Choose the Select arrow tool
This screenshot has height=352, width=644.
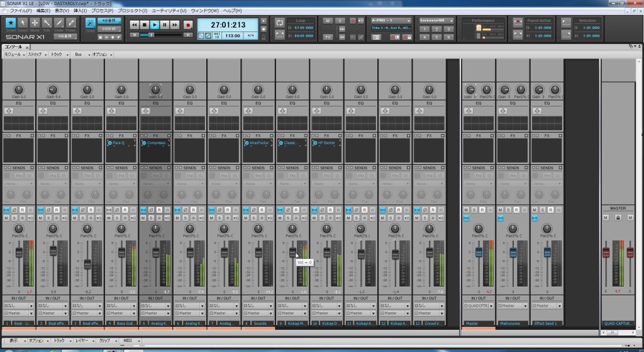point(23,23)
